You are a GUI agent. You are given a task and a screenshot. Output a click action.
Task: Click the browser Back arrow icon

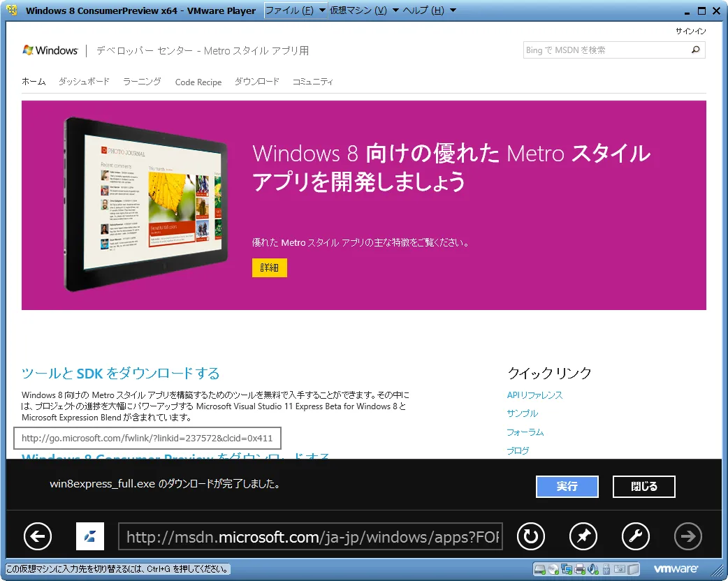[38, 536]
